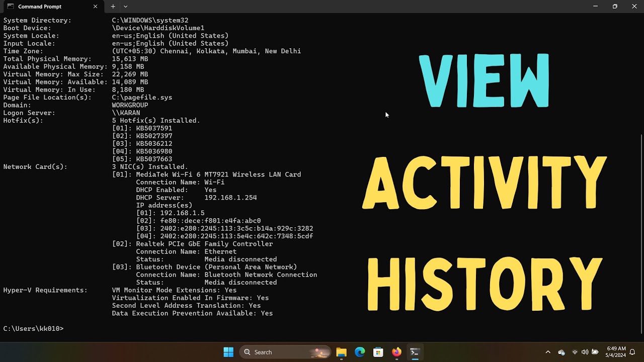The image size is (644, 362).
Task: Click the battery tray icon
Action: tap(595, 352)
